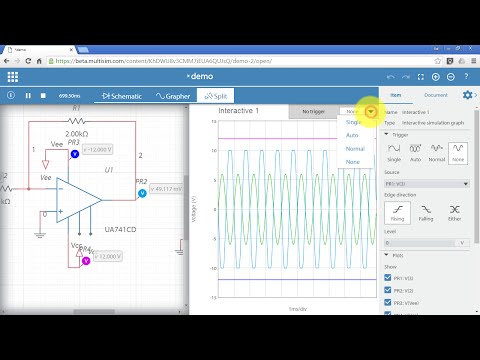The image size is (480, 360).
Task: Click the circular simulation settings icon left of pause
Action: (x=11, y=95)
